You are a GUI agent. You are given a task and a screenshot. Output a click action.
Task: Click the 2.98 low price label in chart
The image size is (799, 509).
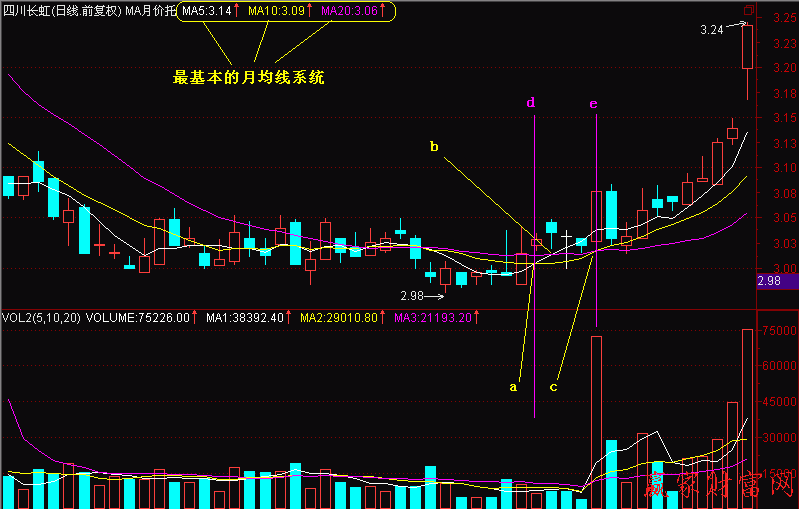(x=412, y=296)
